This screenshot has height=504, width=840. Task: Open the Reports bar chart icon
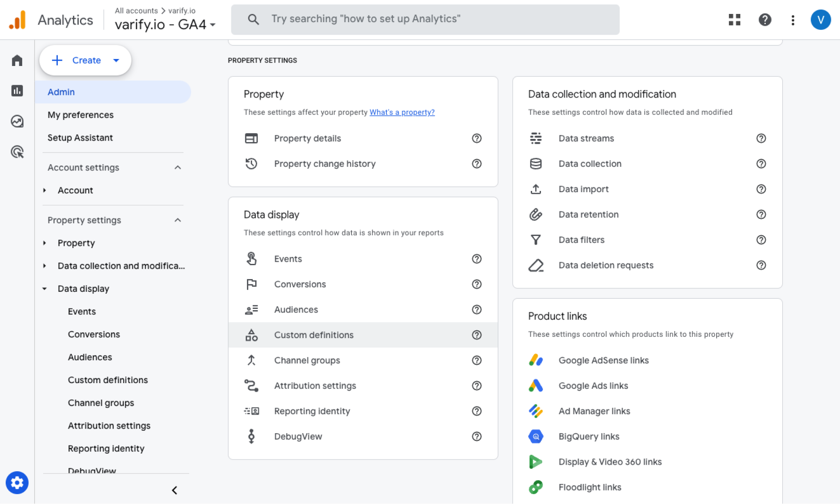(x=17, y=91)
